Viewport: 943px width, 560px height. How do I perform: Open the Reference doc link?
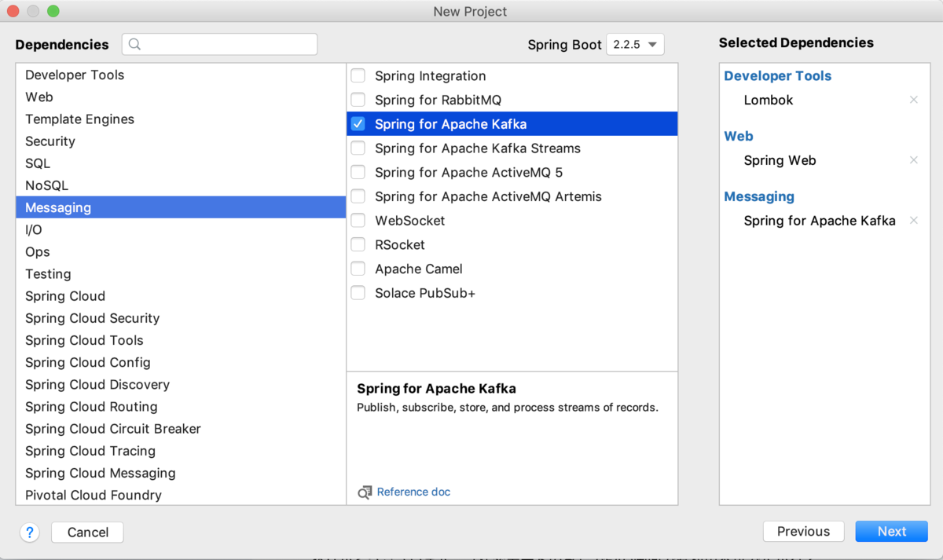click(x=413, y=492)
